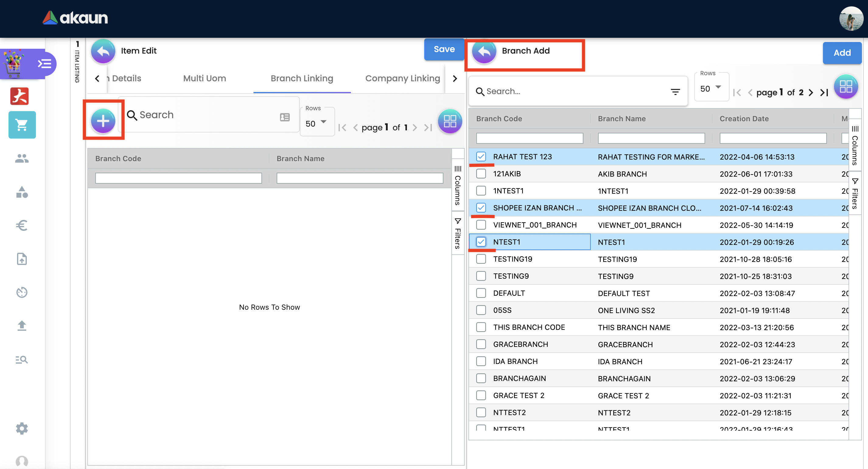The height and width of the screenshot is (469, 868).
Task: Uncheck the RAHAT TEST 123 checkbox
Action: [x=481, y=157]
